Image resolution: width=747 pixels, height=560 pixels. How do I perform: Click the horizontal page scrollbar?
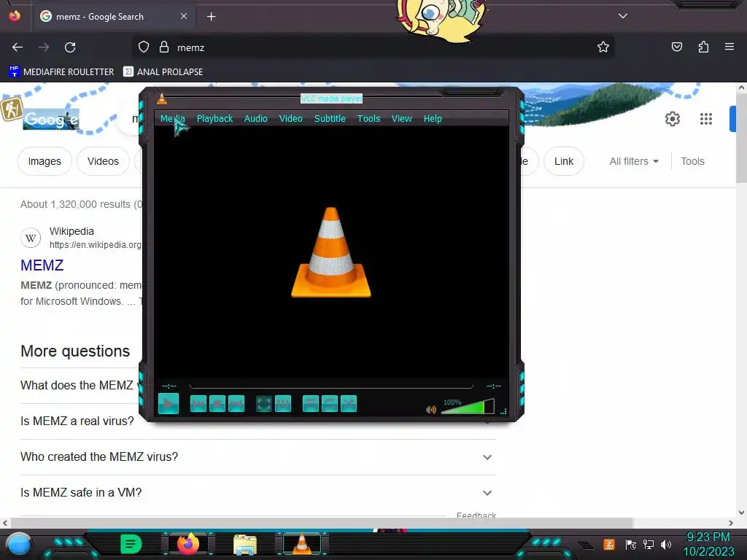click(322, 523)
